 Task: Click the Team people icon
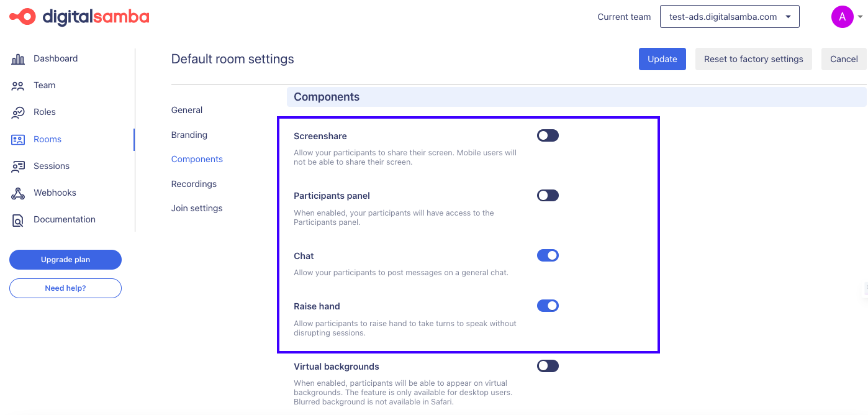coord(18,86)
